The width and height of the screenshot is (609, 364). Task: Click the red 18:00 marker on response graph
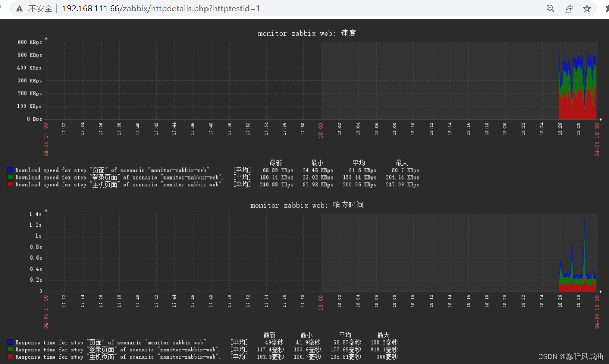click(321, 303)
